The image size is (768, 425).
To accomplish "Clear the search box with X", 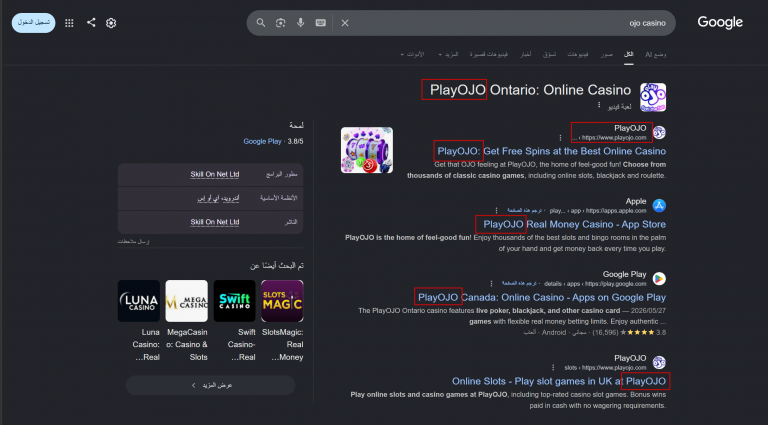I will click(x=345, y=23).
